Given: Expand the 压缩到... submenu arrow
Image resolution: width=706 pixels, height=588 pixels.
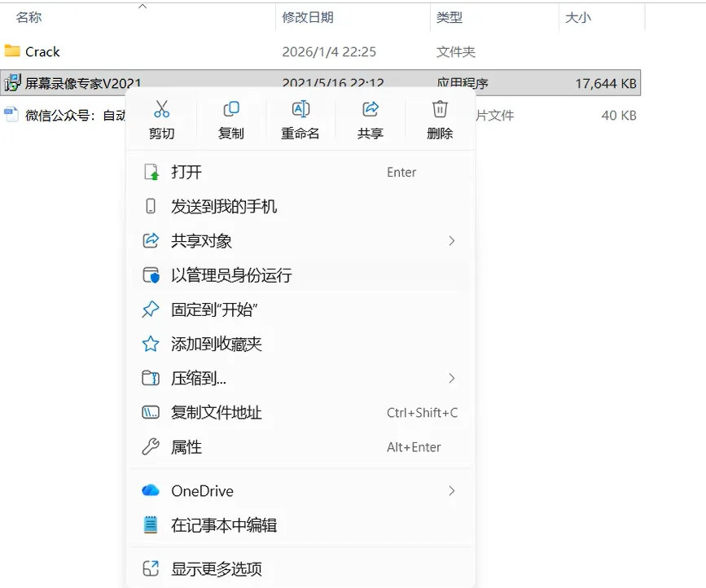Looking at the screenshot, I should pos(452,378).
